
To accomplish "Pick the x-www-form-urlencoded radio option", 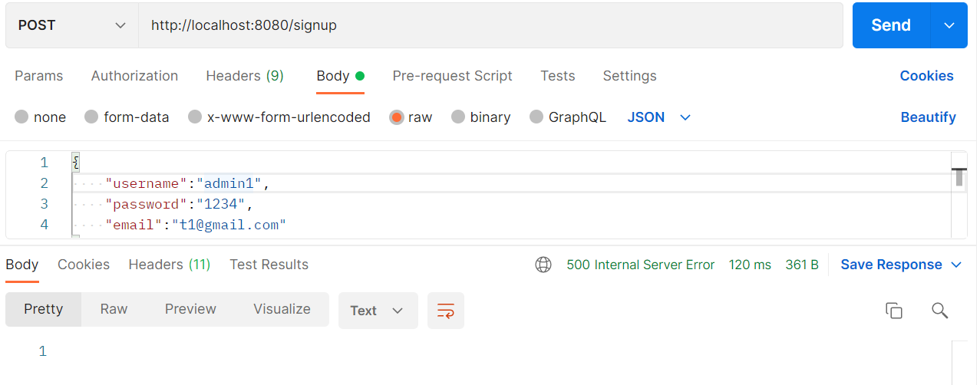I will click(195, 117).
